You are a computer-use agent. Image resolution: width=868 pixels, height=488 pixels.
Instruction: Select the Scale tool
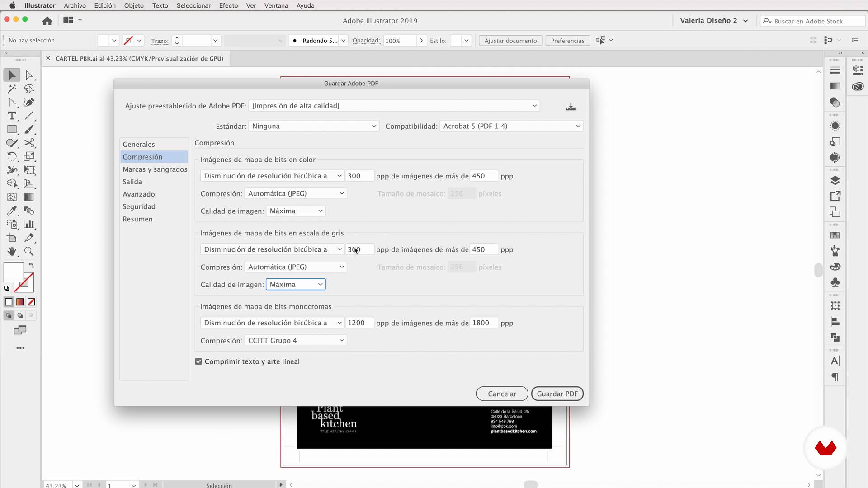pos(29,156)
